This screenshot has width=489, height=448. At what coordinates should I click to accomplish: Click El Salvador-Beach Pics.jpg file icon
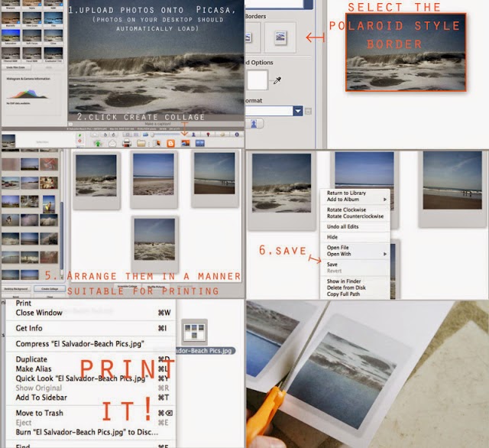point(194,332)
